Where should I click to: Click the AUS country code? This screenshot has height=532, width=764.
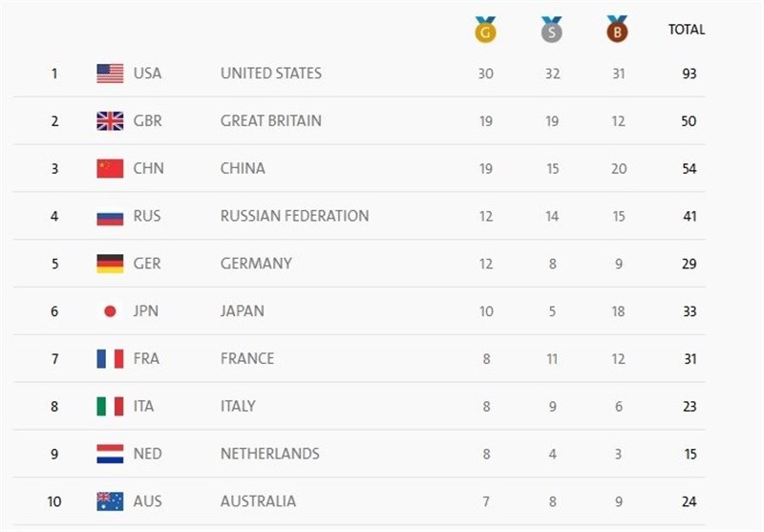coord(147,501)
